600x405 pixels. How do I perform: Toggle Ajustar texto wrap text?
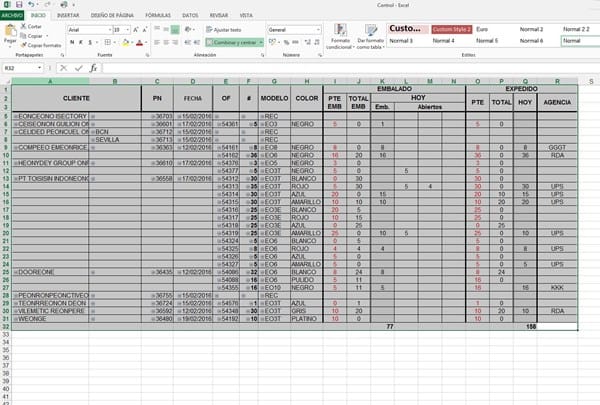point(223,29)
